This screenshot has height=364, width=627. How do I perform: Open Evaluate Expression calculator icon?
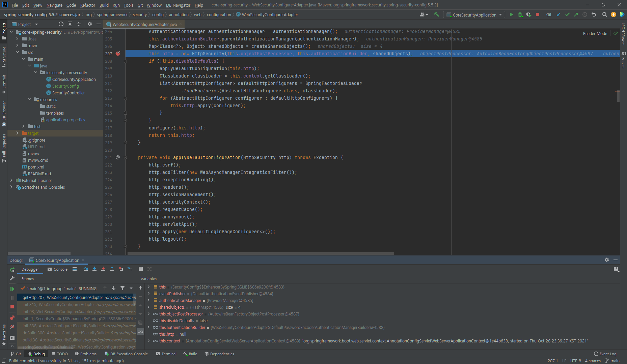[x=141, y=269]
